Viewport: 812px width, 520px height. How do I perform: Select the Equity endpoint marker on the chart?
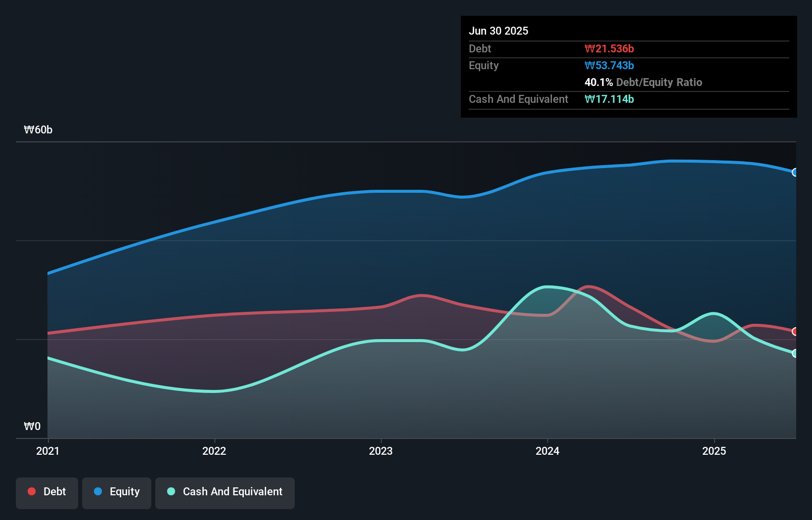795,173
